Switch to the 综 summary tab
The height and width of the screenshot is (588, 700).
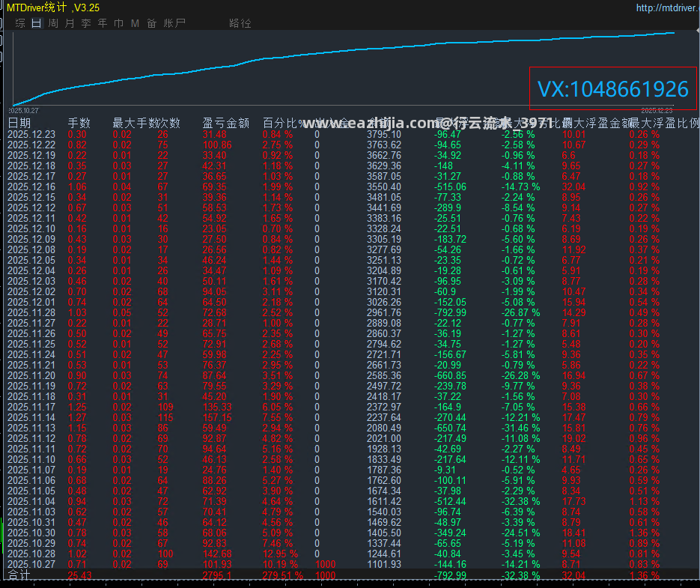click(x=20, y=23)
